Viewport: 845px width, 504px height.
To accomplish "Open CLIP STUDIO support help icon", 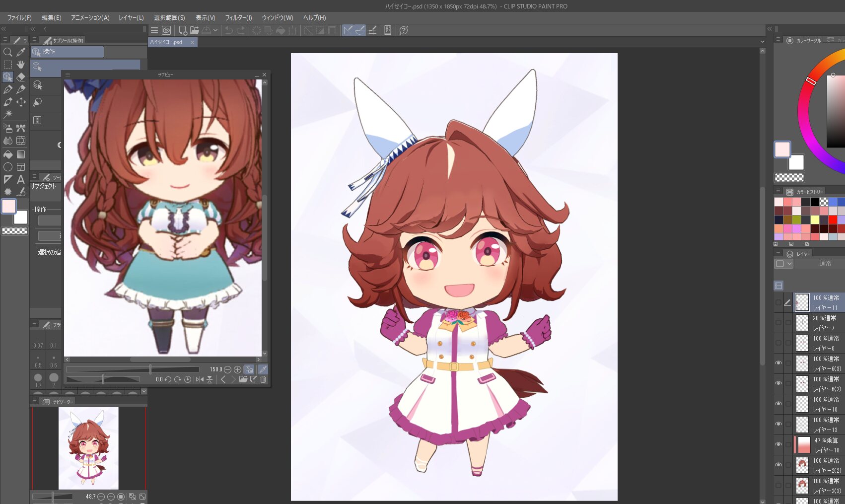I will click(x=404, y=30).
